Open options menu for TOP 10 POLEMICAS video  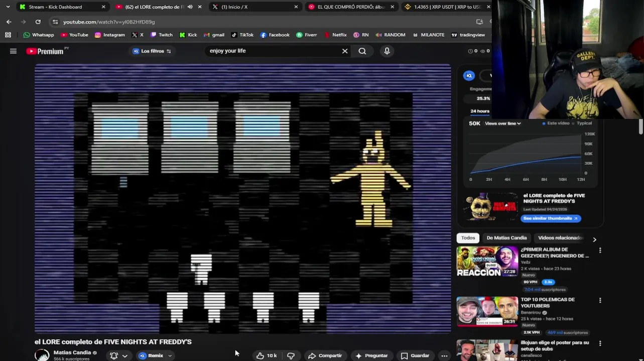600,300
